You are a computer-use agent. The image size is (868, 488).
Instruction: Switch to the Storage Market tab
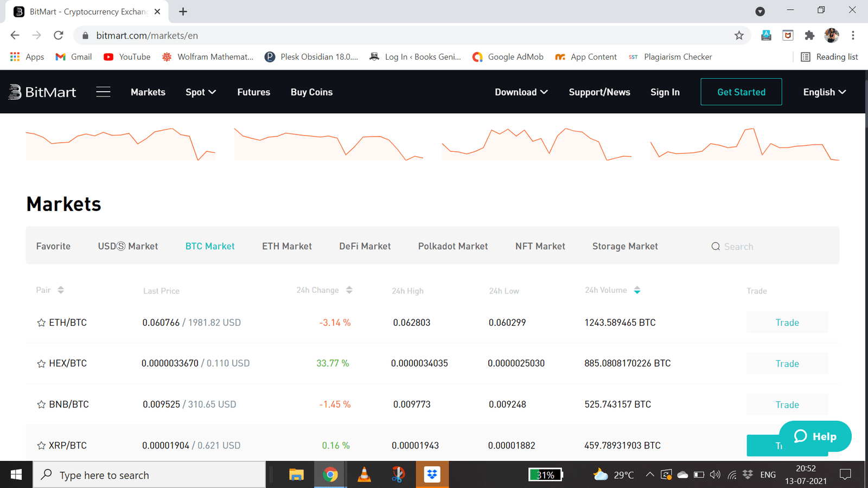pos(625,246)
